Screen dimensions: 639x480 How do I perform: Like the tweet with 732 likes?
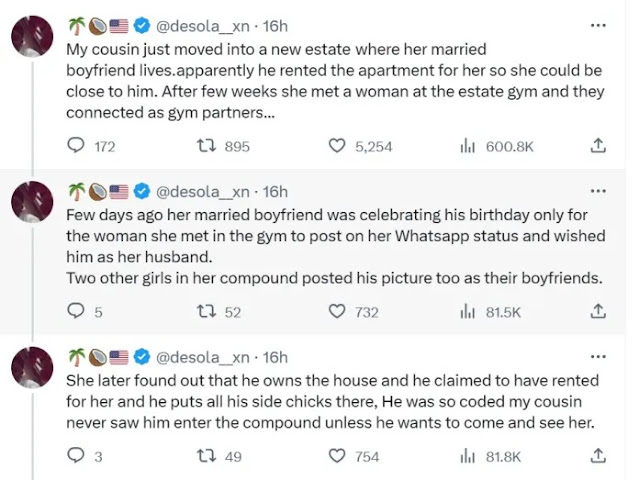coord(338,312)
